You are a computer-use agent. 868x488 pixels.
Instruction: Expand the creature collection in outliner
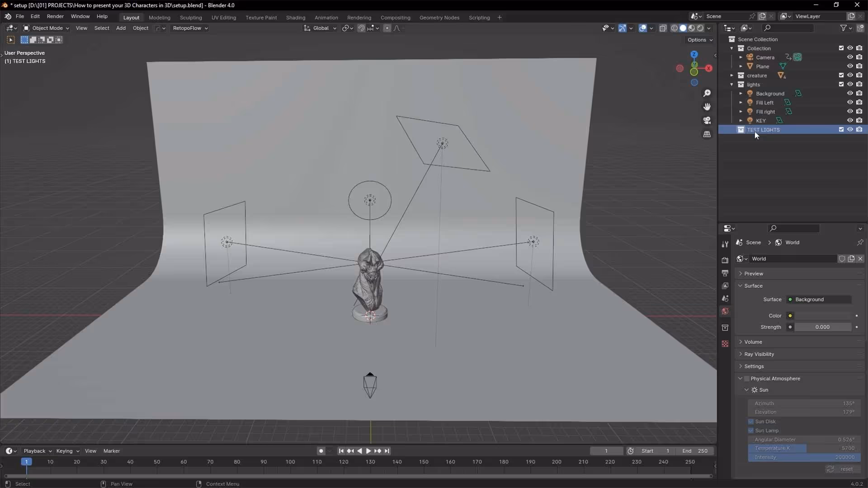pos(731,75)
